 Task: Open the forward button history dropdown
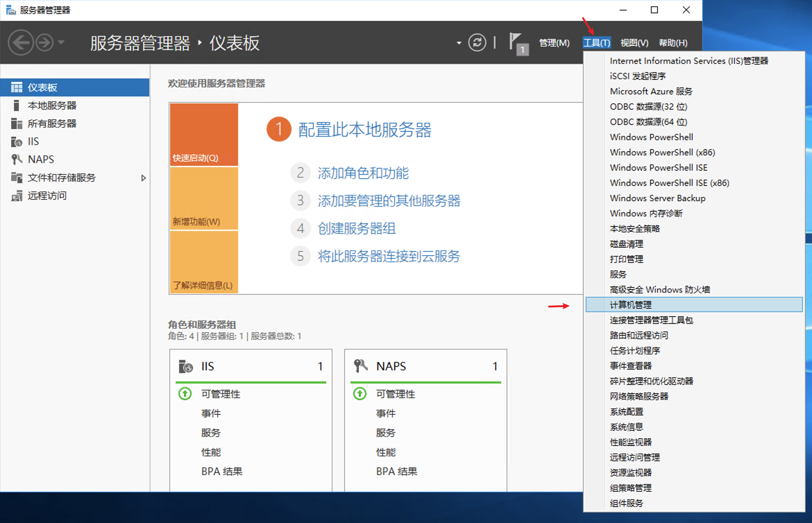(x=62, y=42)
